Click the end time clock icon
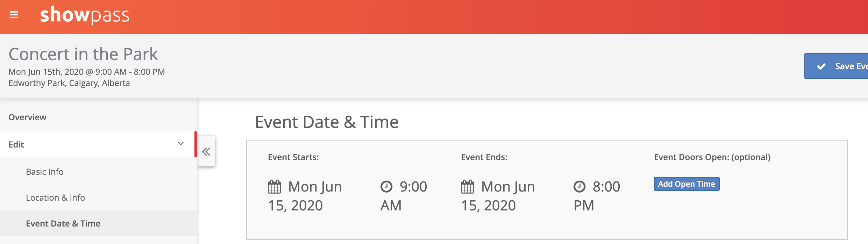The width and height of the screenshot is (868, 244). [579, 187]
